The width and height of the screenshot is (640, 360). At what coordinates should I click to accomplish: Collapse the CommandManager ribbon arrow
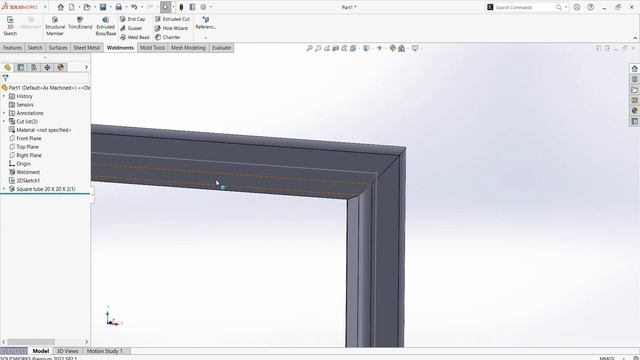(x=635, y=38)
